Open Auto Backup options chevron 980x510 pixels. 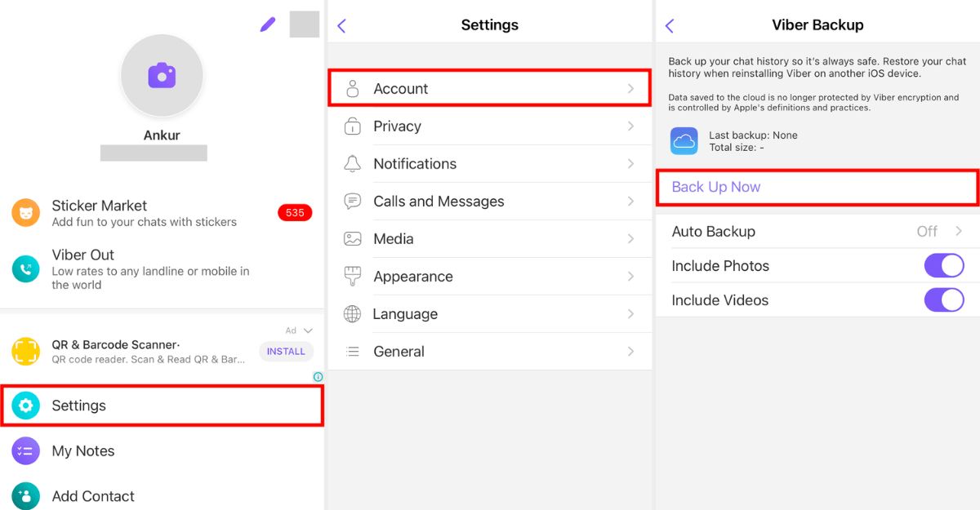(x=959, y=231)
